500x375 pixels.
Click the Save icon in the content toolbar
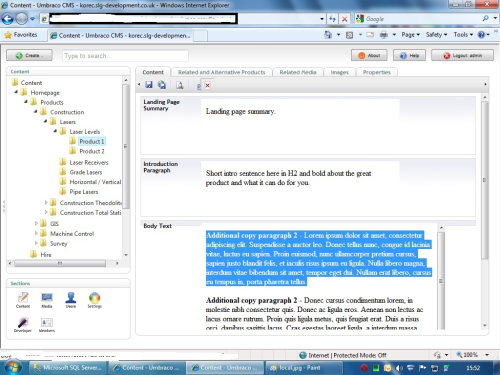pos(149,85)
